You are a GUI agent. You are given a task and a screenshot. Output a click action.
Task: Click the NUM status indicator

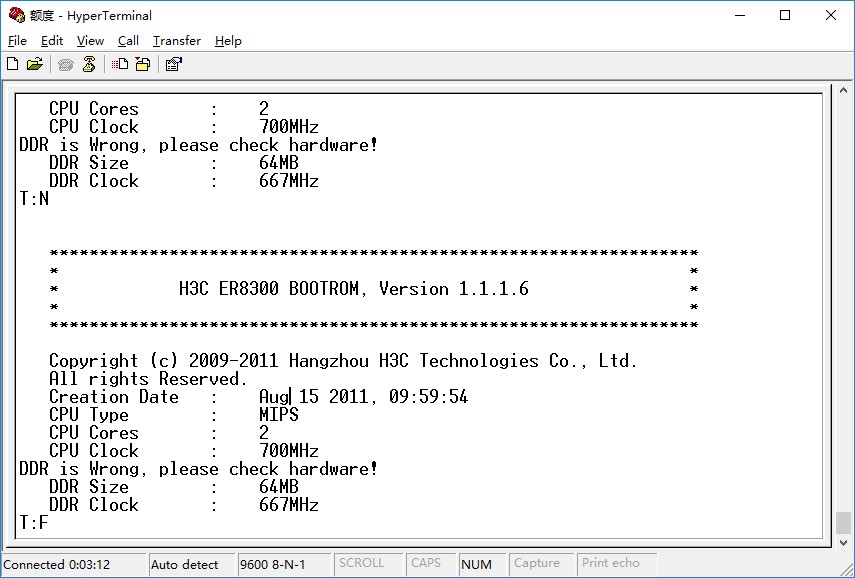tap(482, 564)
